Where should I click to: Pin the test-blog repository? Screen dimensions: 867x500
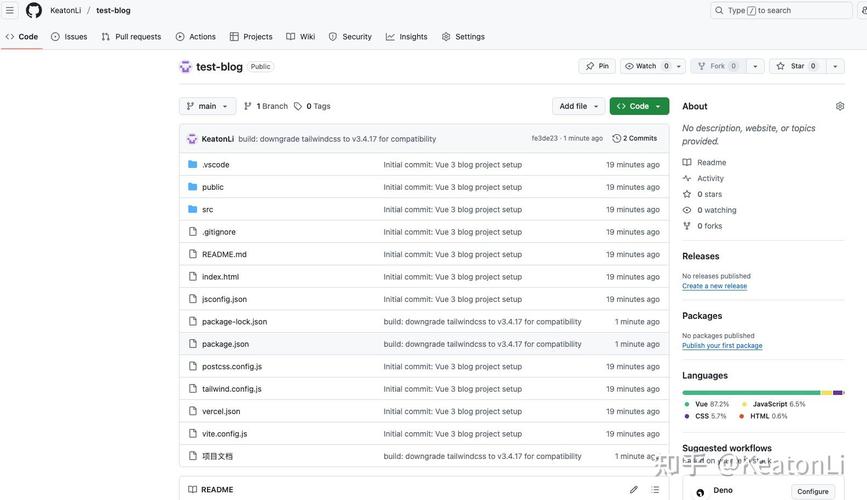(598, 66)
